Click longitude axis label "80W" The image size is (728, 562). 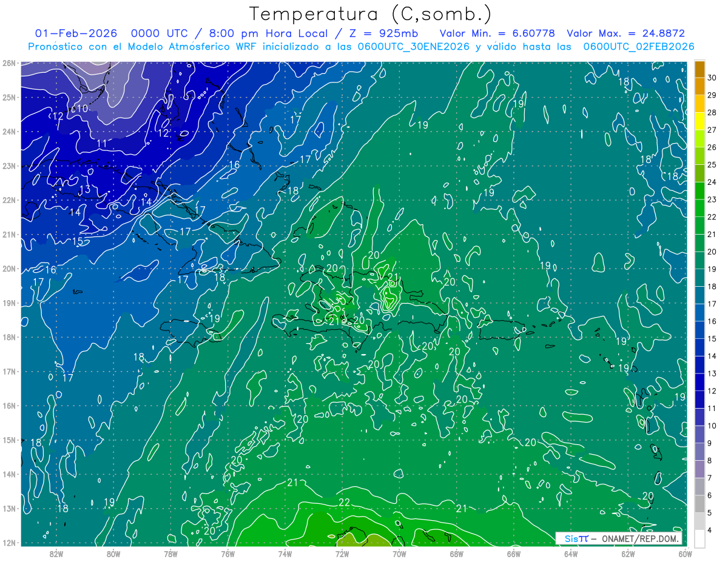(x=113, y=553)
